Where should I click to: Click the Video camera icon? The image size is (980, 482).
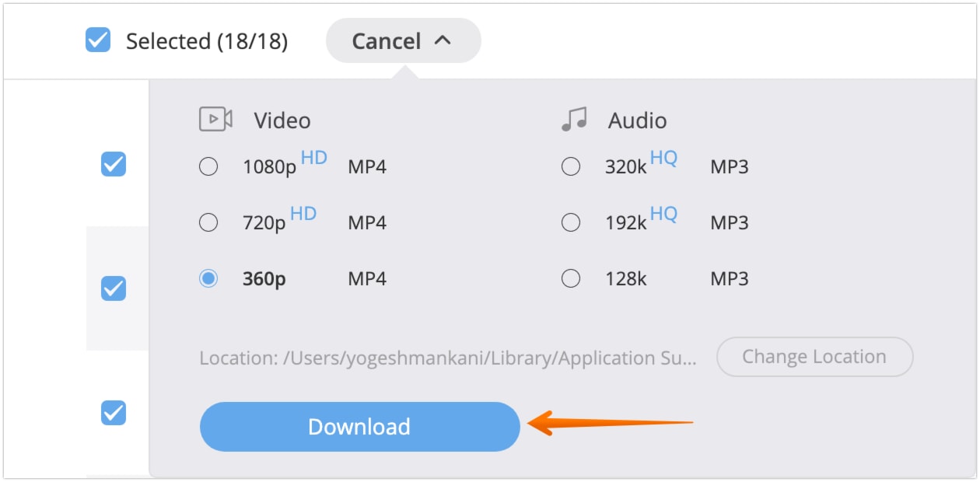coord(216,119)
